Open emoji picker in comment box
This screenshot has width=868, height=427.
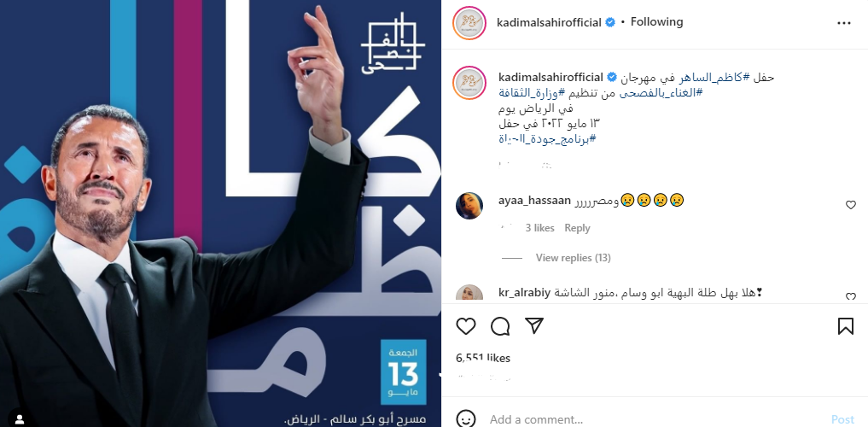coord(466,418)
